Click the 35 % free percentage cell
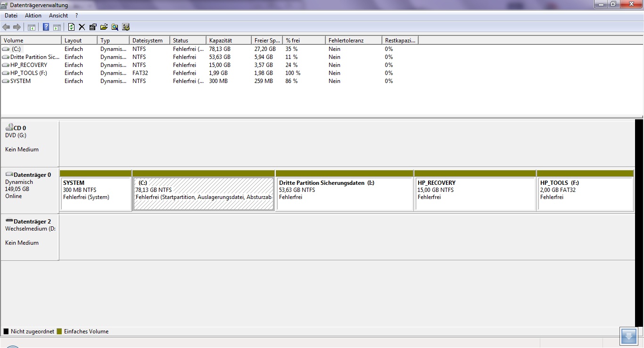The width and height of the screenshot is (644, 348). click(x=291, y=49)
